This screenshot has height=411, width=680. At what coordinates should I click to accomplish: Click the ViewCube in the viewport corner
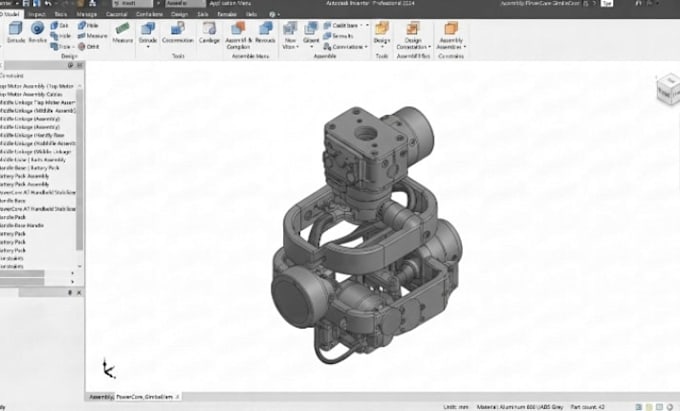coord(669,89)
